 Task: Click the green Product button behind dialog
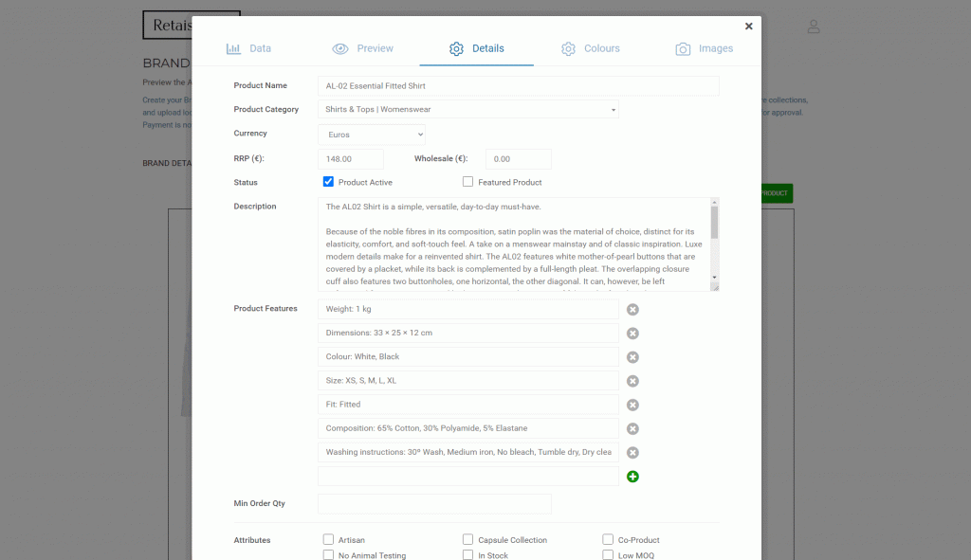point(777,193)
